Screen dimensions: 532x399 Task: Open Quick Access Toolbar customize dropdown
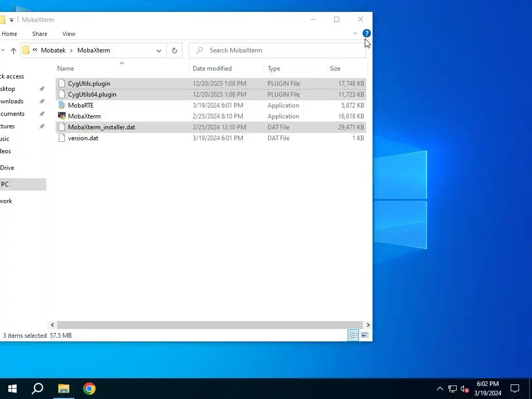click(11, 20)
